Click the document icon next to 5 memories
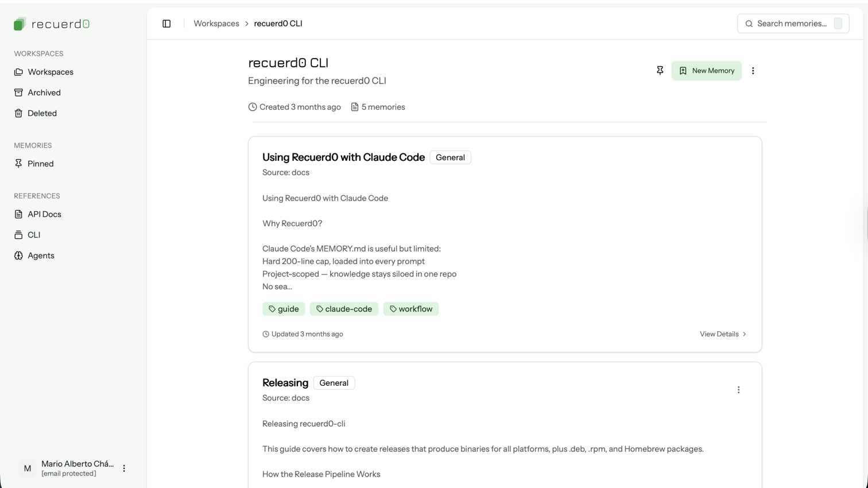868x488 pixels. (355, 107)
